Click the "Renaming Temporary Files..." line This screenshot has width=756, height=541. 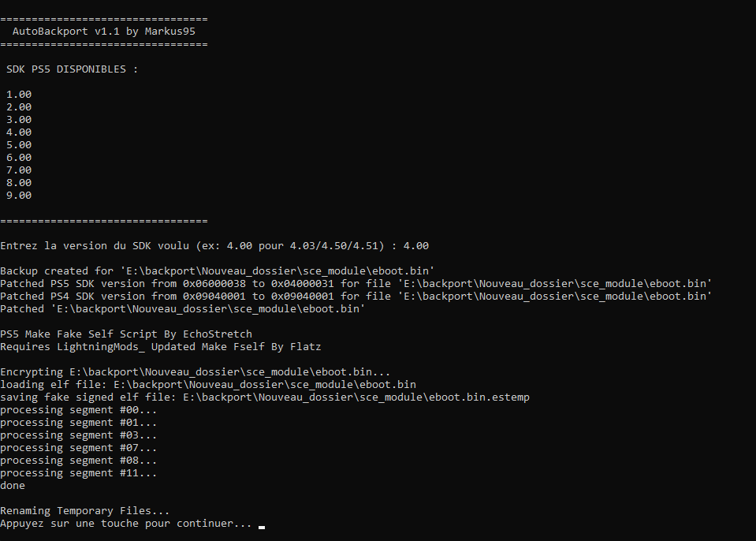(x=85, y=511)
